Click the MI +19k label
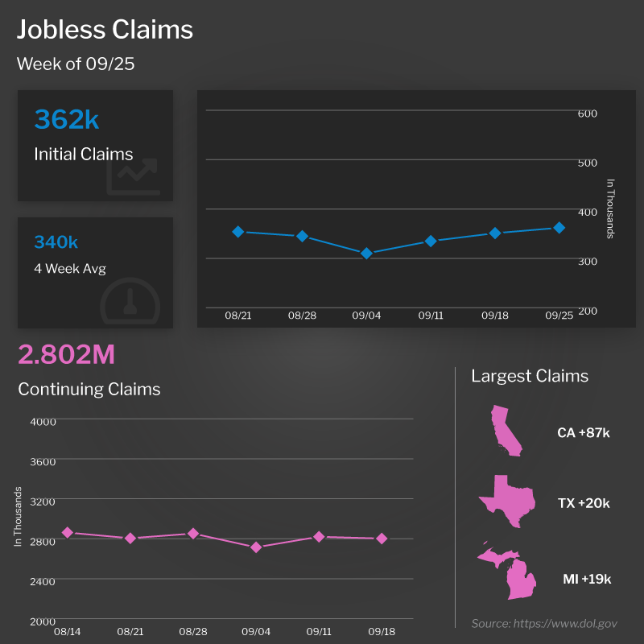 coord(587,579)
